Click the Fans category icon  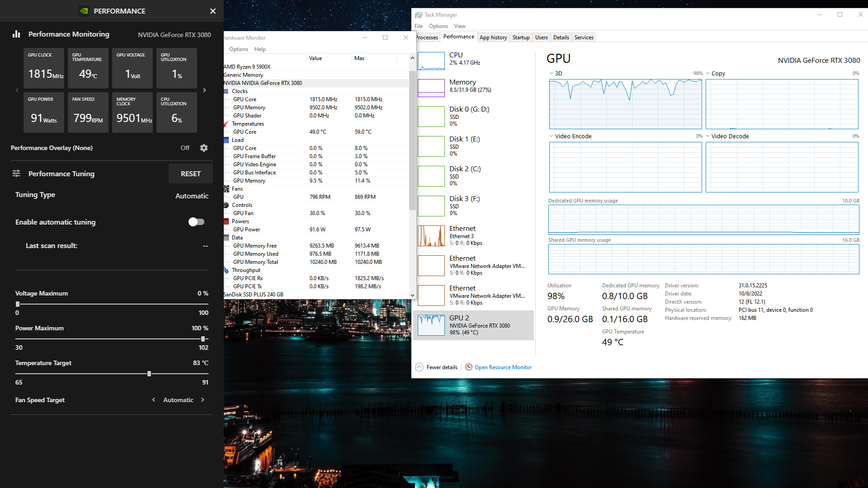click(x=226, y=189)
